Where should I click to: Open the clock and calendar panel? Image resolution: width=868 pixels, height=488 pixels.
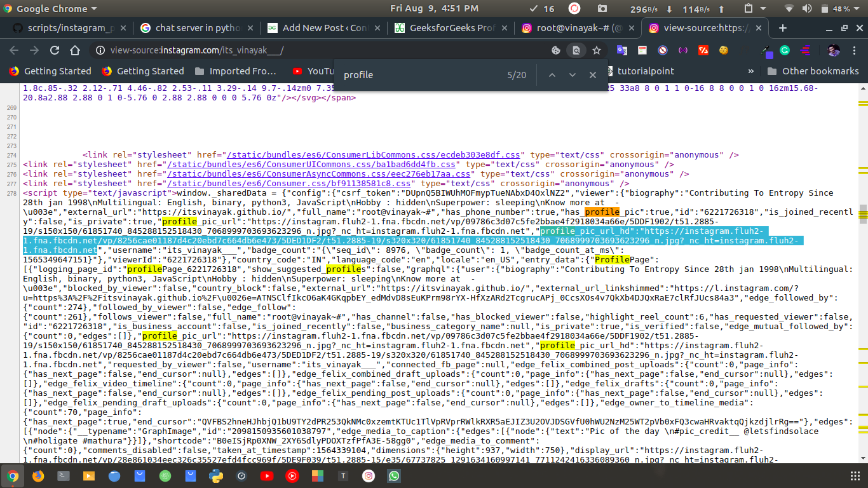(435, 9)
